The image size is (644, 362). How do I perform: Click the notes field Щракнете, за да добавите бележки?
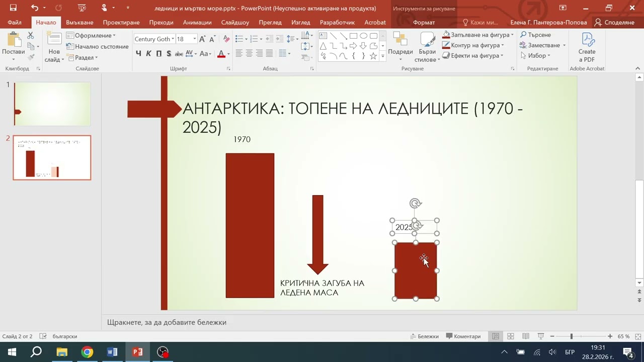point(167,322)
